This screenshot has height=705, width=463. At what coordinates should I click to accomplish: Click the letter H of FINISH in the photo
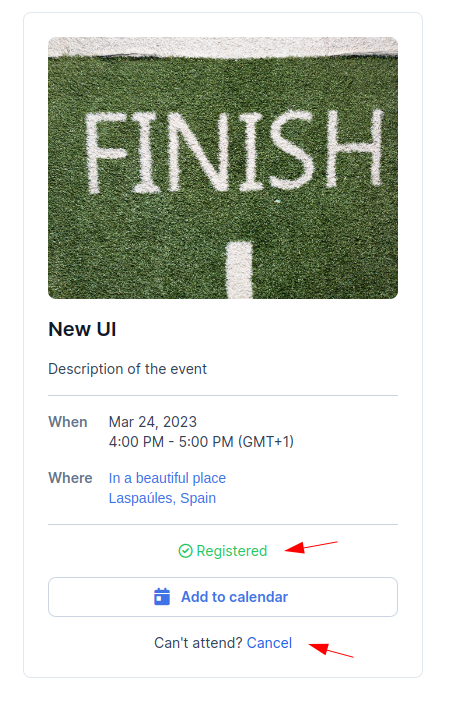coord(354,148)
